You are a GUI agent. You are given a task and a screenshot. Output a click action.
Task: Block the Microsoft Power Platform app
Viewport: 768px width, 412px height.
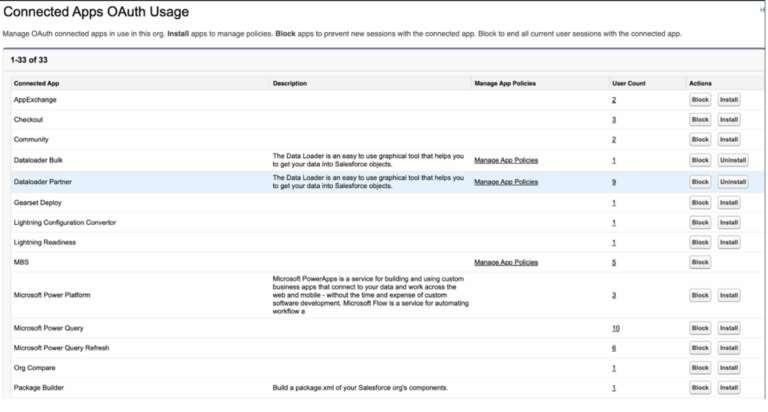point(700,295)
